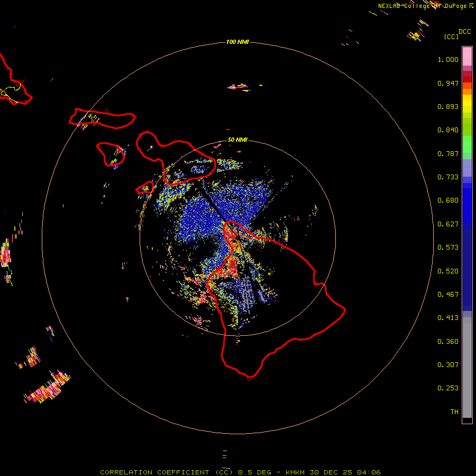Click the gray band at color bar bottom
Viewport: 476px width, 476px height.
point(467,368)
